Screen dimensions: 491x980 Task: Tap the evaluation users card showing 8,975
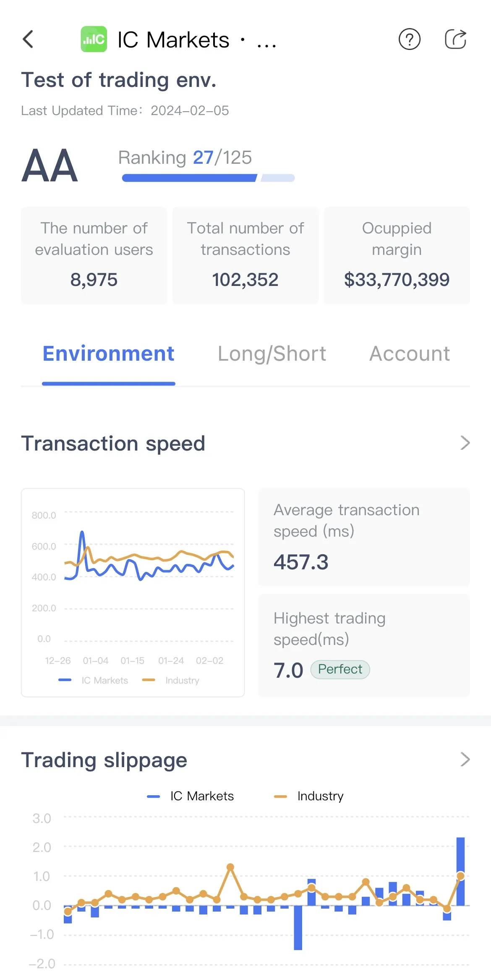[94, 255]
